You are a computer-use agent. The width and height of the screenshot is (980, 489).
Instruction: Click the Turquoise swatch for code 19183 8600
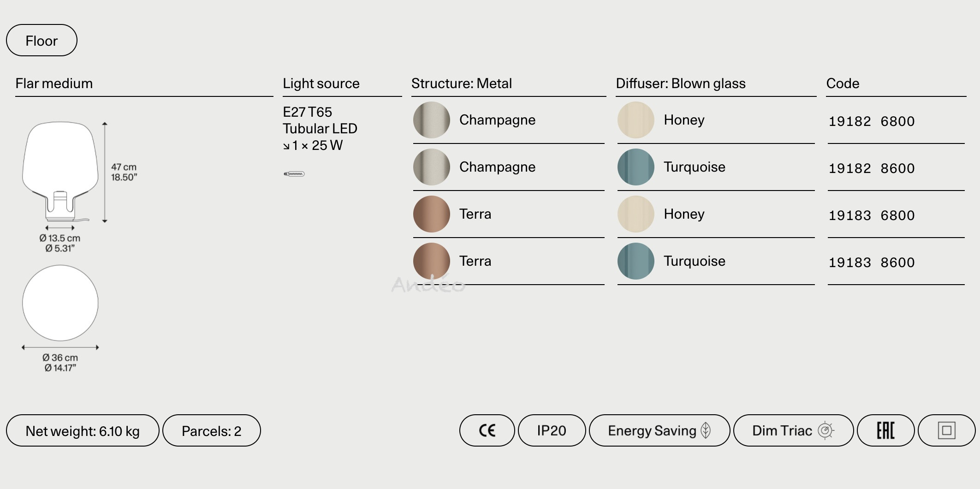tap(636, 261)
